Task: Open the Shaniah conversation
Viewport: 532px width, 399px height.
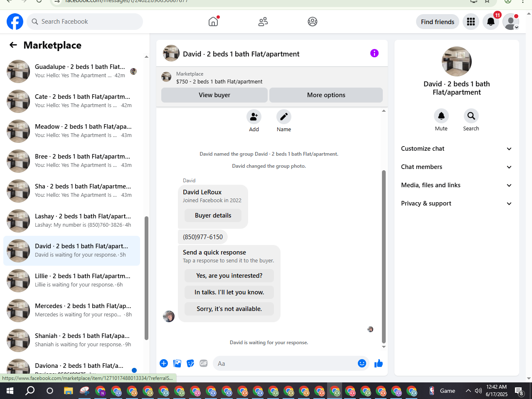Action: pos(71,340)
